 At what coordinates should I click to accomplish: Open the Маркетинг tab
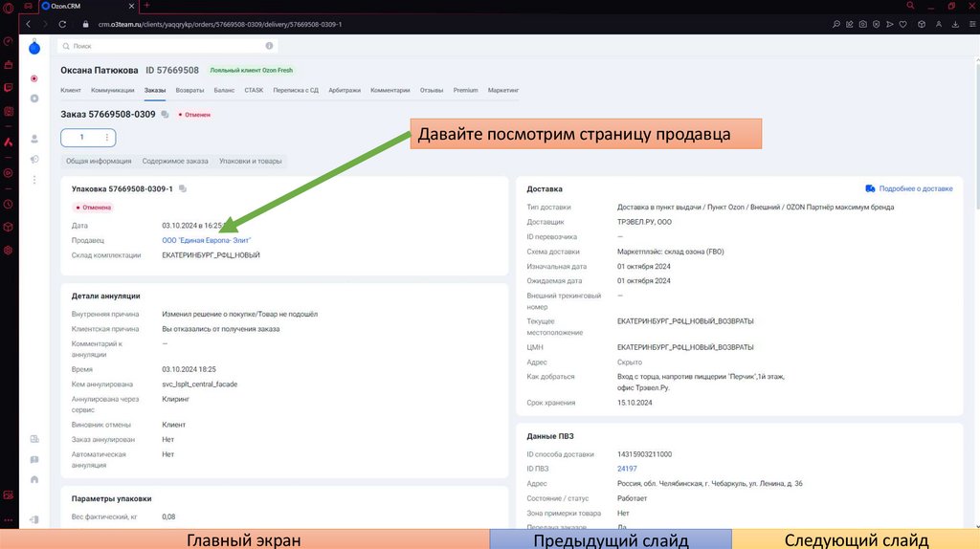pyautogui.click(x=503, y=90)
